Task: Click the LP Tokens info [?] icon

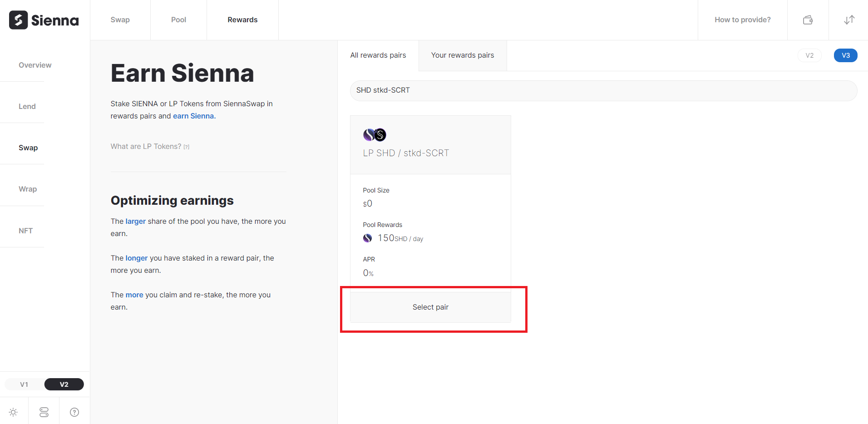Action: pos(187,147)
